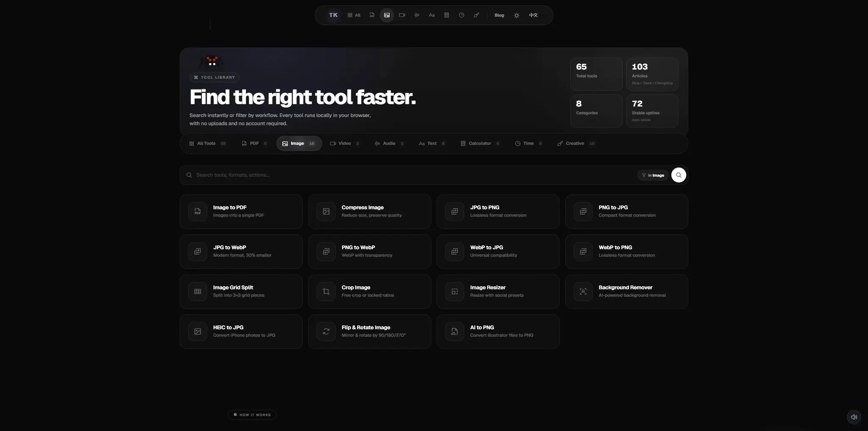Open All tools from top navbar
This screenshot has height=431, width=868.
click(x=354, y=15)
